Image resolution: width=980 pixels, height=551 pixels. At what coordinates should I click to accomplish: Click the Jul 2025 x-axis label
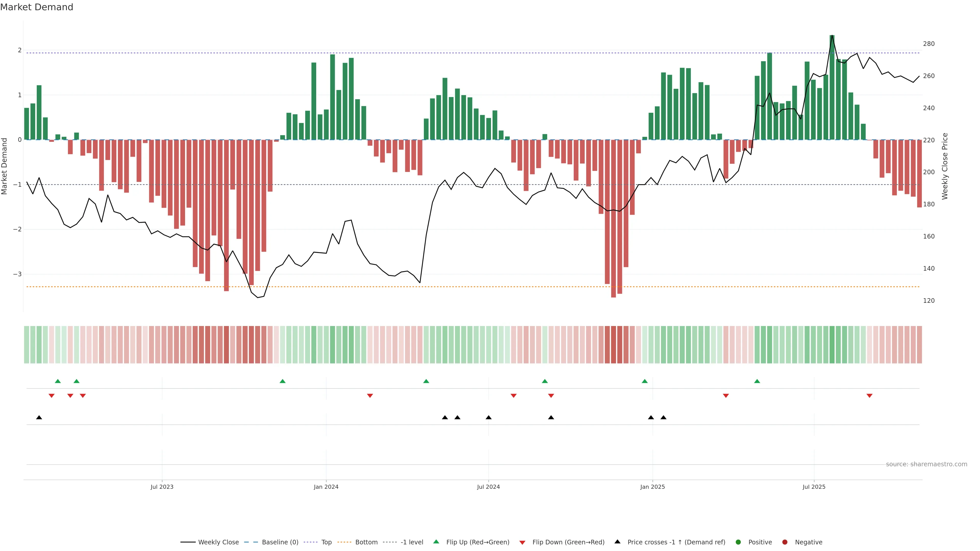pyautogui.click(x=814, y=487)
